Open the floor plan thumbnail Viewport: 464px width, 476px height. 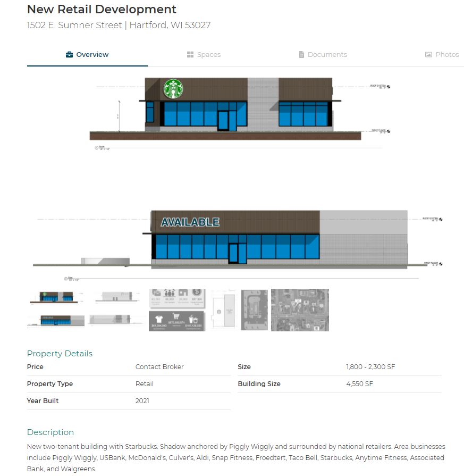pyautogui.click(x=224, y=310)
